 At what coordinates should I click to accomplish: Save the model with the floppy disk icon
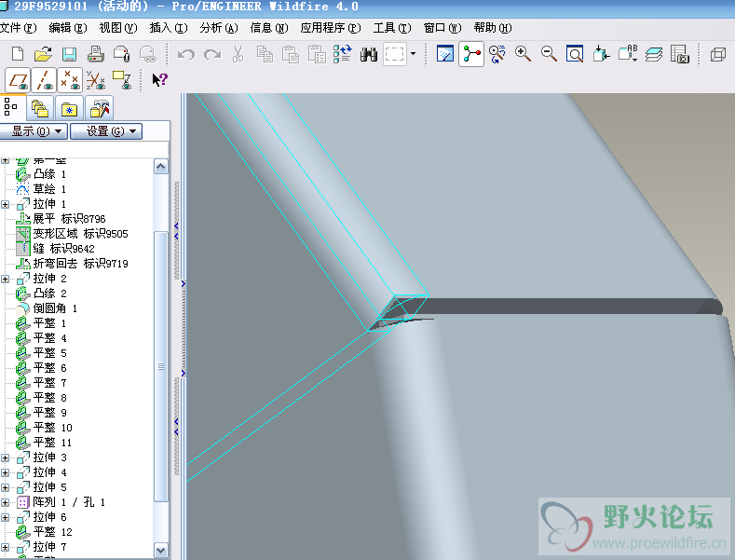point(69,54)
